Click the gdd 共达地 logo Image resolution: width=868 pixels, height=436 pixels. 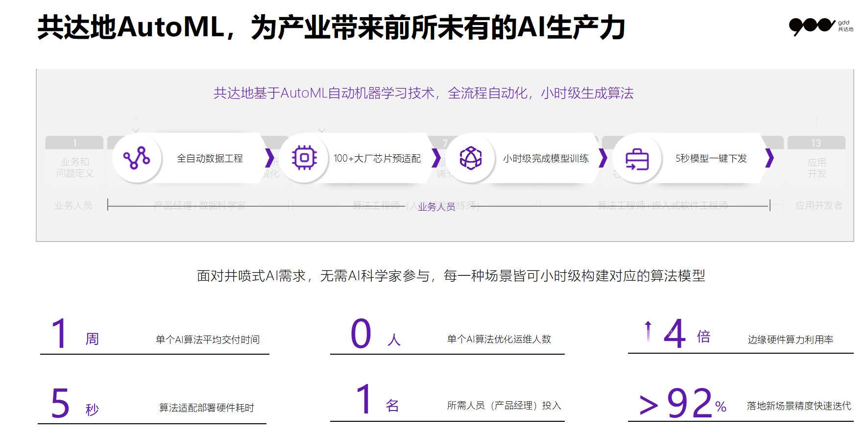(x=821, y=26)
